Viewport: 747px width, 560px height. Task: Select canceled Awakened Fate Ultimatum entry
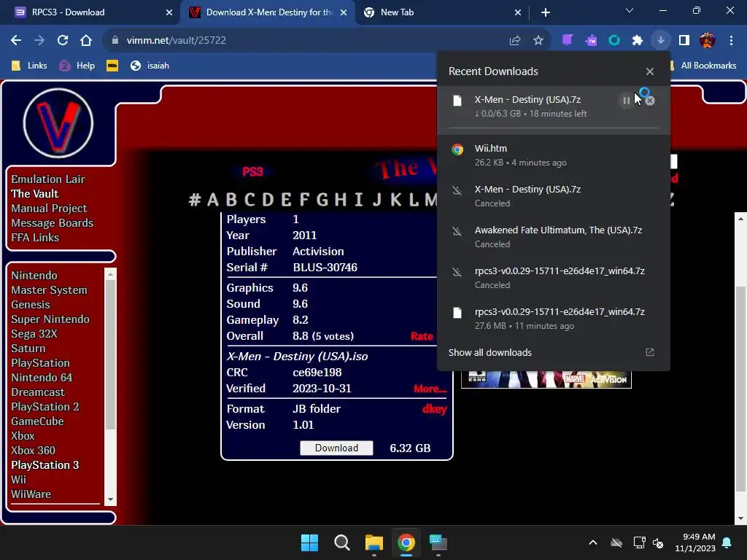coord(554,237)
